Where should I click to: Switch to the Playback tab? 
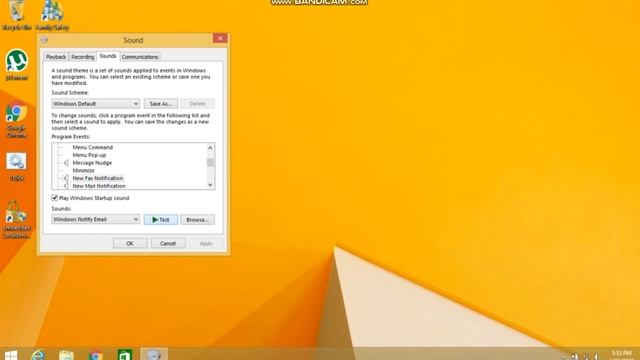click(x=56, y=57)
